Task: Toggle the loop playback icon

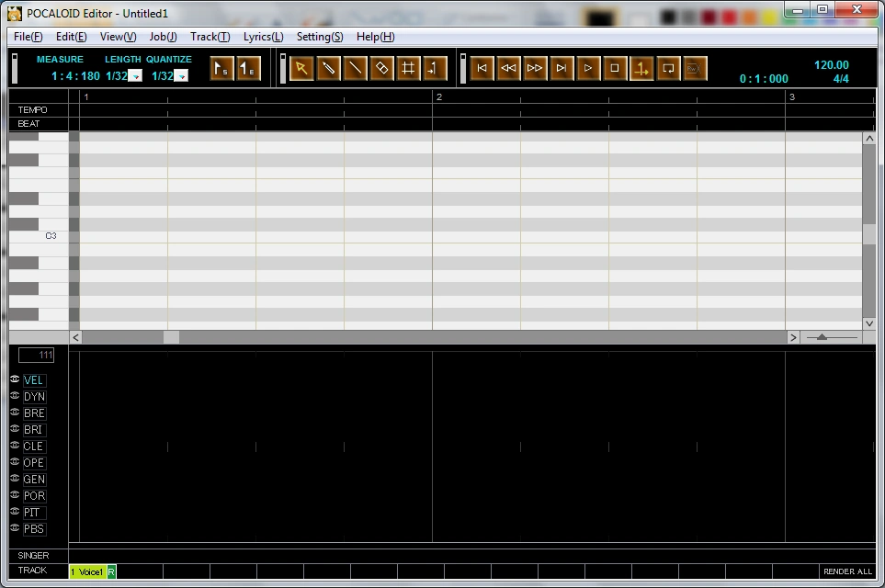Action: tap(668, 69)
